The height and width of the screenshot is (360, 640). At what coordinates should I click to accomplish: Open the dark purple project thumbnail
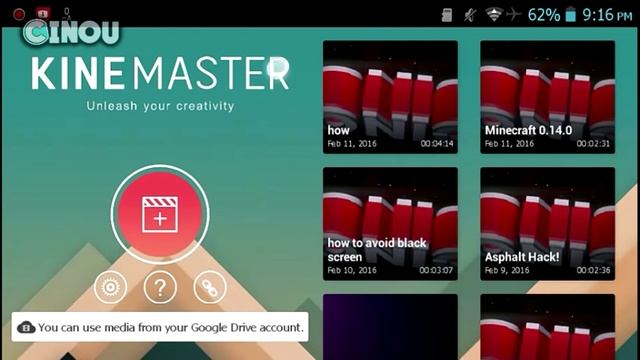(390, 327)
